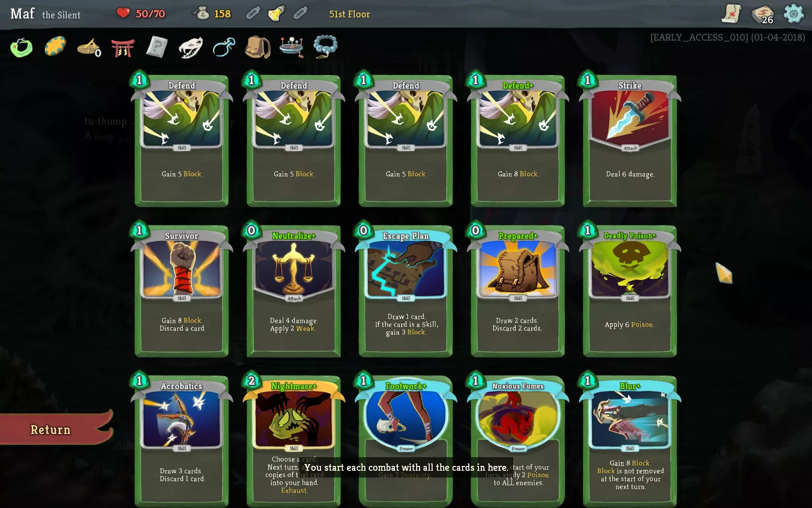Viewport: 812px width, 508px height.
Task: Open the map scroll icon
Action: coord(732,14)
